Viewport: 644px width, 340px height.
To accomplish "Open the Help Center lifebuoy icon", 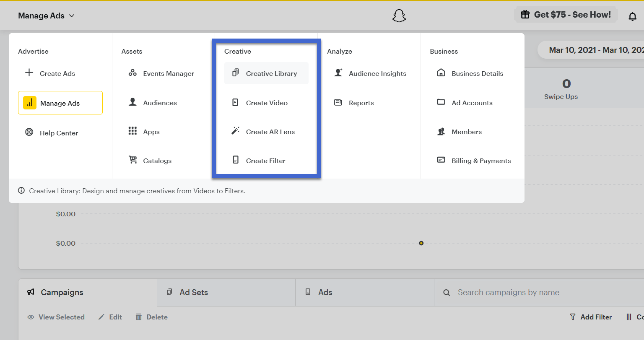I will [29, 132].
